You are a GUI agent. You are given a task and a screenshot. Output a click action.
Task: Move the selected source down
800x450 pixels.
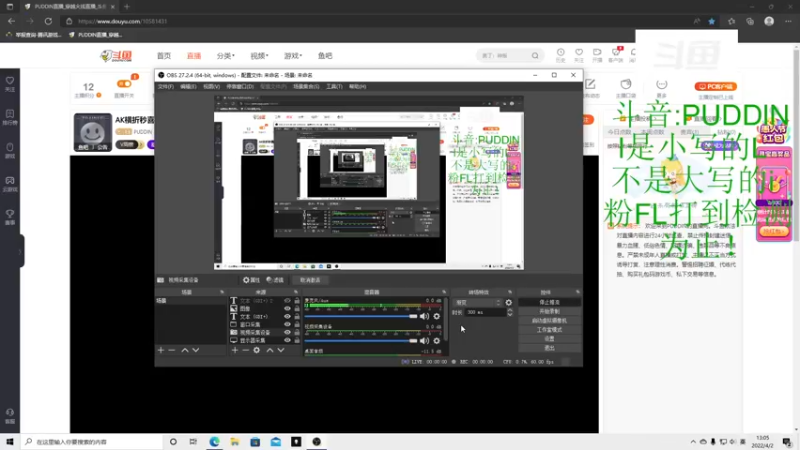point(281,350)
